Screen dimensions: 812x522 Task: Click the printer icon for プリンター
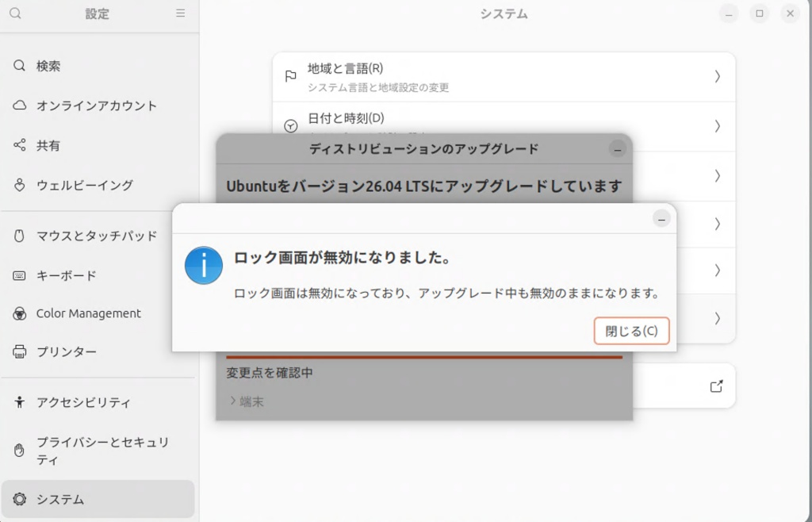click(x=19, y=351)
